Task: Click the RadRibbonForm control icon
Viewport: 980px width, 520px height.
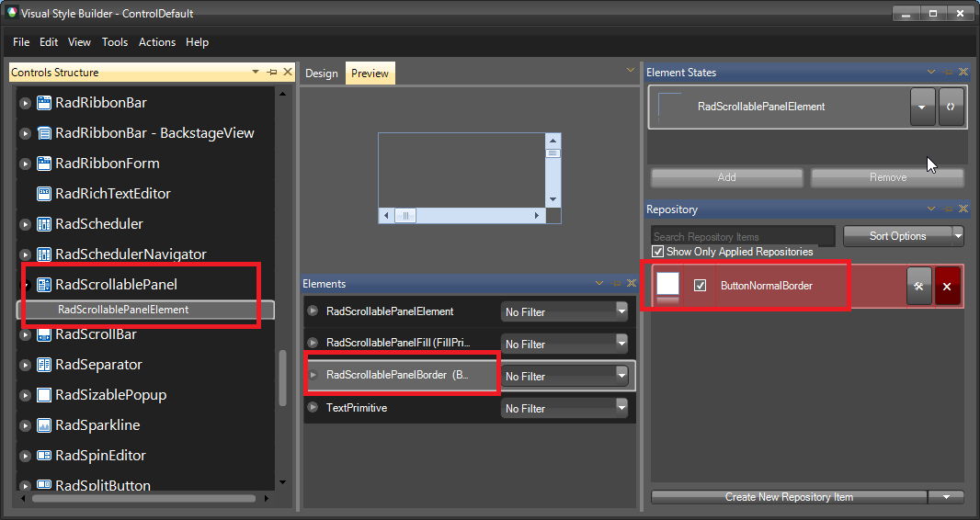Action: [x=44, y=164]
